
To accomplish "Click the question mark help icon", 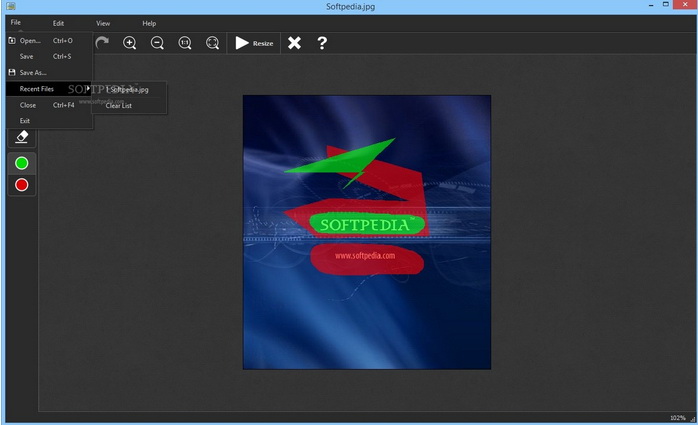I will [x=322, y=43].
